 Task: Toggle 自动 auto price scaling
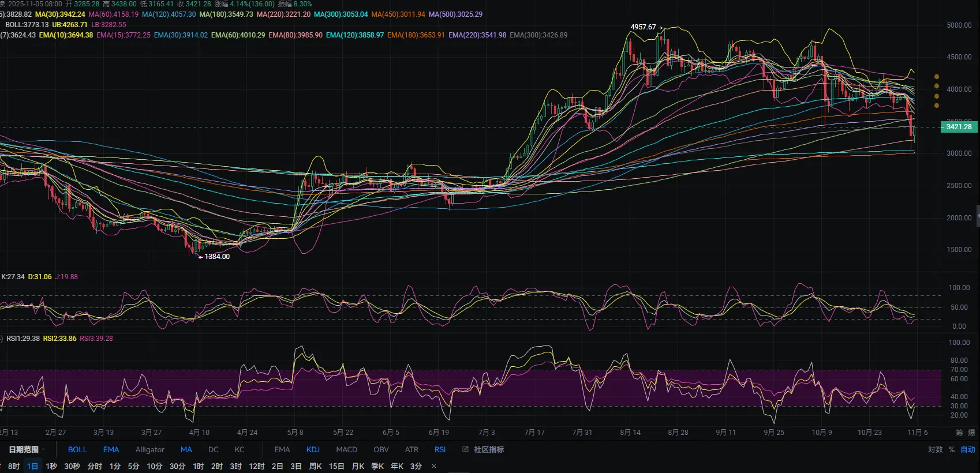(x=968, y=449)
